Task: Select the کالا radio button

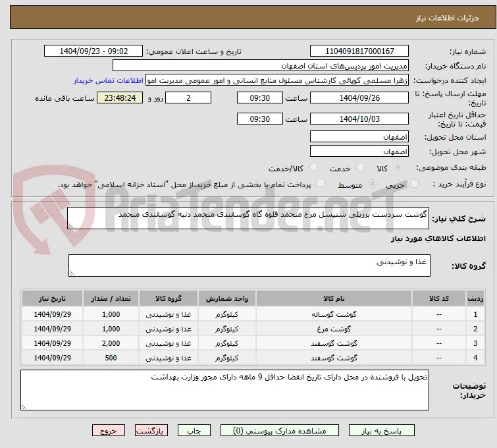Action: tap(398, 167)
